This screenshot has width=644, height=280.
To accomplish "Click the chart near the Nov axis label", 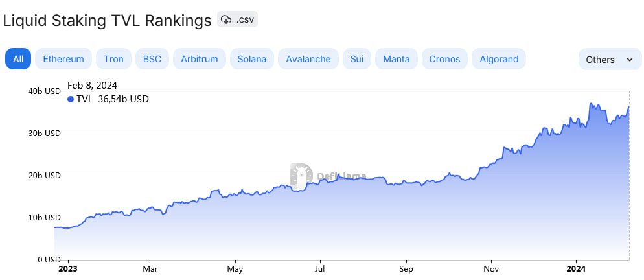I will pos(491,268).
